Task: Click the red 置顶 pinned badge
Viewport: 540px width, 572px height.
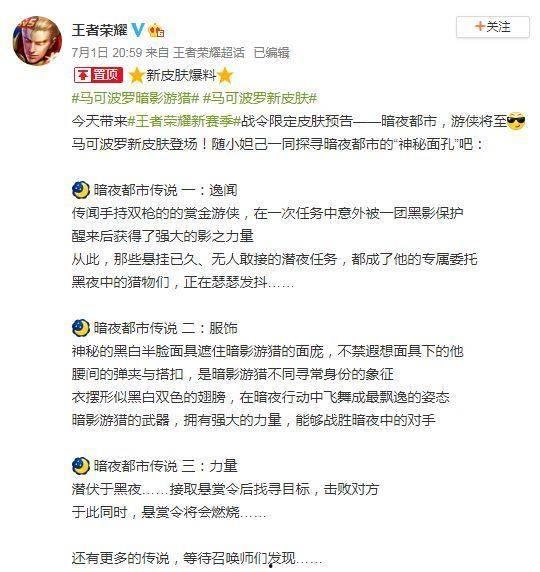Action: 98,75
